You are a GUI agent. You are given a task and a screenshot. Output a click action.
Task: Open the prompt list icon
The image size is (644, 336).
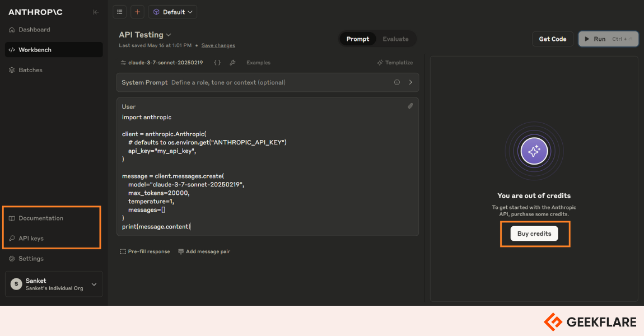click(x=119, y=12)
